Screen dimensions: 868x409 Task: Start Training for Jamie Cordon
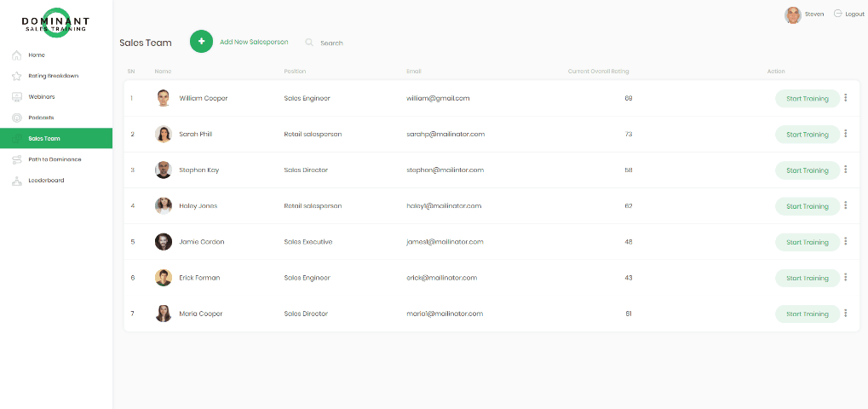coord(808,242)
